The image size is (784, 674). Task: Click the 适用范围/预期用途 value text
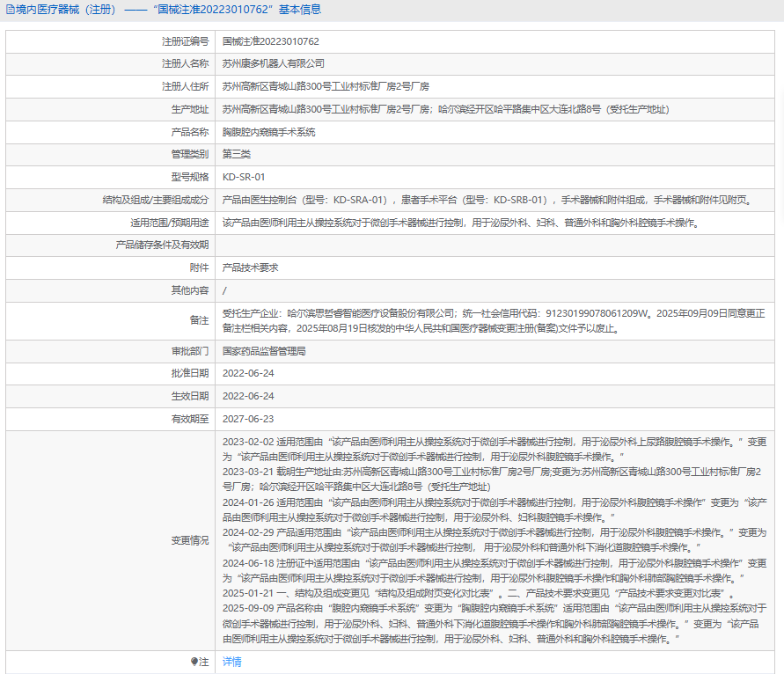(x=460, y=223)
